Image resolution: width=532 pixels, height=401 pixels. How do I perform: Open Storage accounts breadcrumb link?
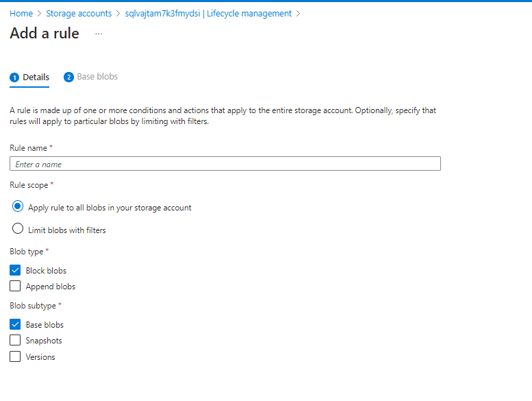[x=79, y=14]
